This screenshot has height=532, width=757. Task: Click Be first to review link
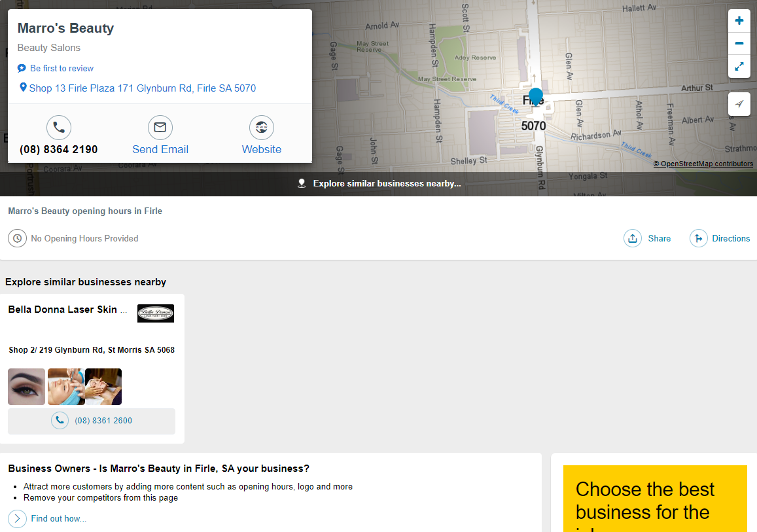62,69
